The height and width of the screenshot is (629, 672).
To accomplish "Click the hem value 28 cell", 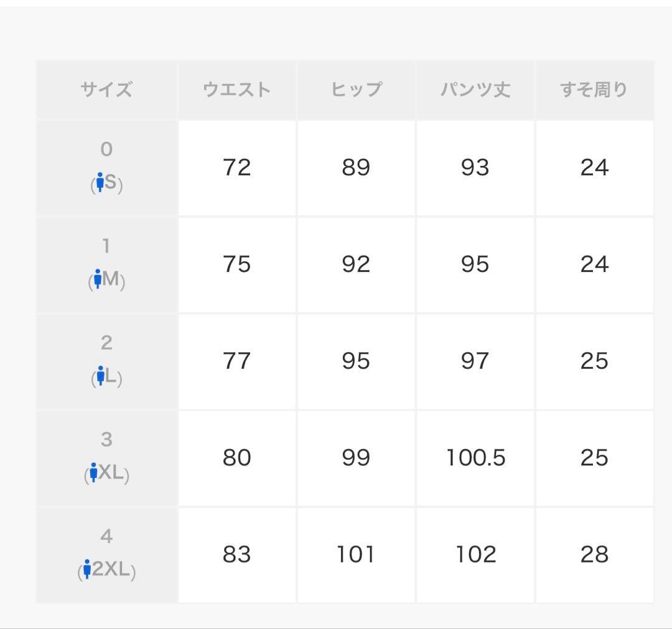I will (594, 554).
